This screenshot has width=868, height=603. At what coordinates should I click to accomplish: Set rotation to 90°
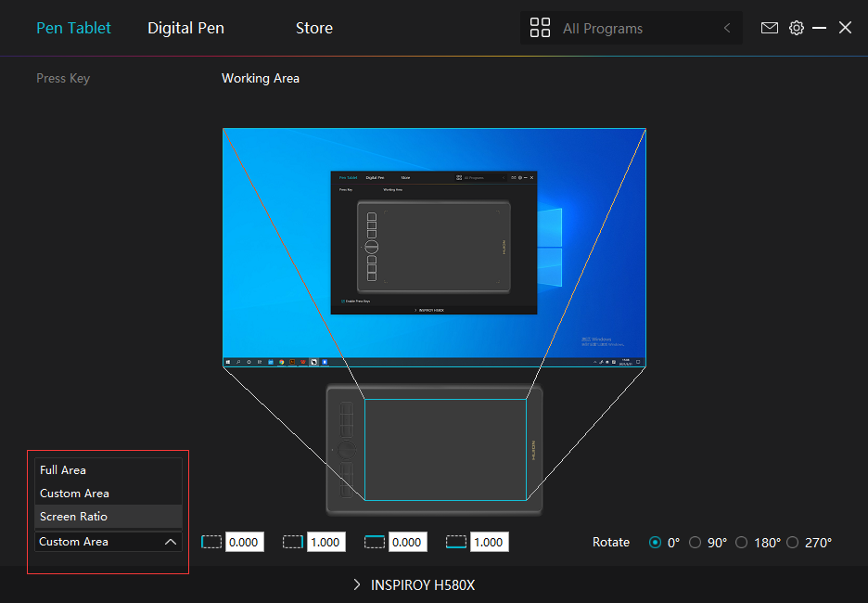coord(695,542)
